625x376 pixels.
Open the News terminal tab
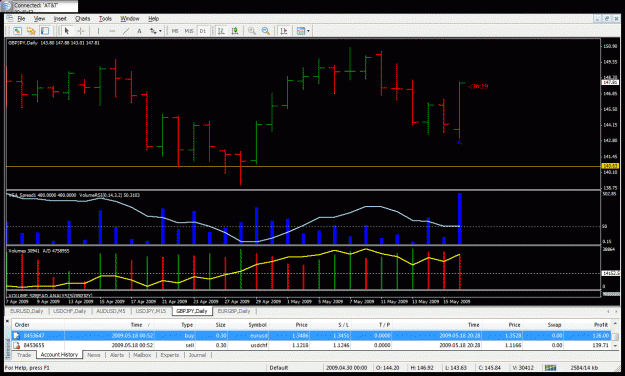click(94, 355)
